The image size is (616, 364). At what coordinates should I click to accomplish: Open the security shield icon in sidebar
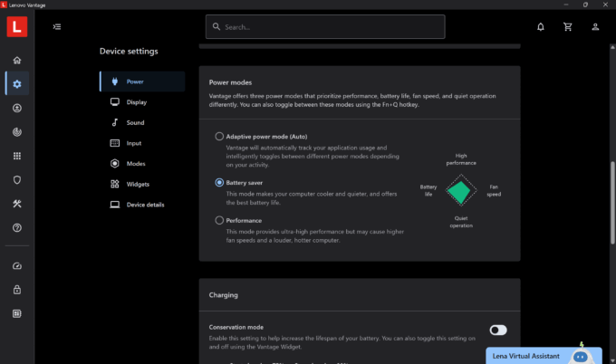click(17, 180)
